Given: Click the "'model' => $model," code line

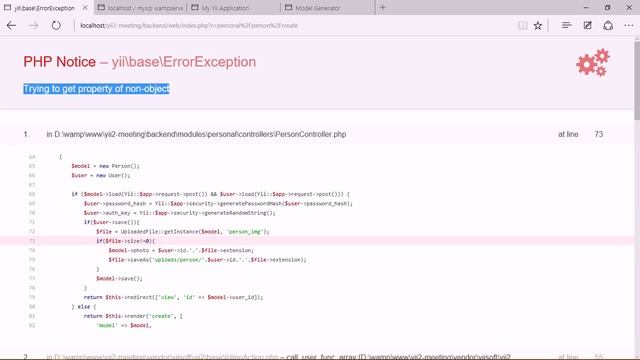Looking at the screenshot, I should (x=124, y=325).
